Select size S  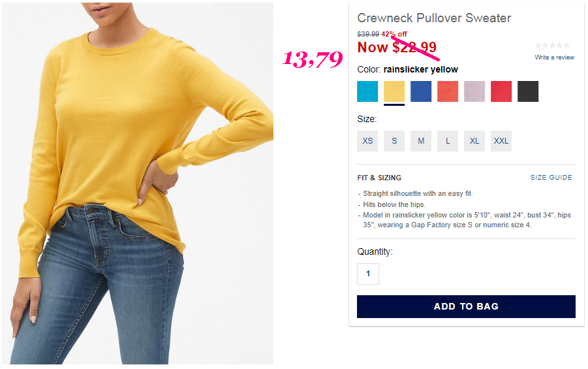pos(394,141)
